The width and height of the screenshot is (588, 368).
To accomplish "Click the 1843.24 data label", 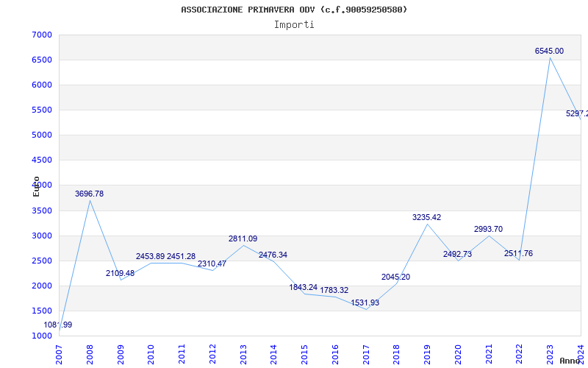I will [x=303, y=288].
